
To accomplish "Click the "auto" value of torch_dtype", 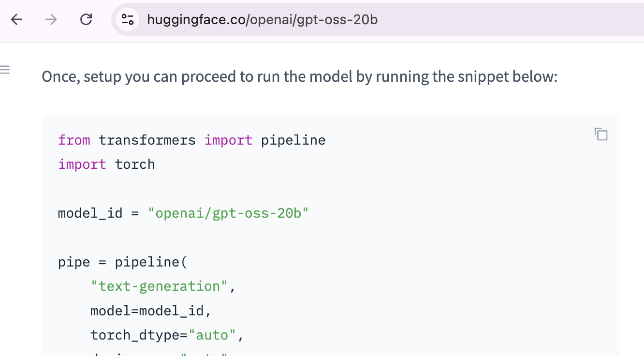I will click(212, 335).
